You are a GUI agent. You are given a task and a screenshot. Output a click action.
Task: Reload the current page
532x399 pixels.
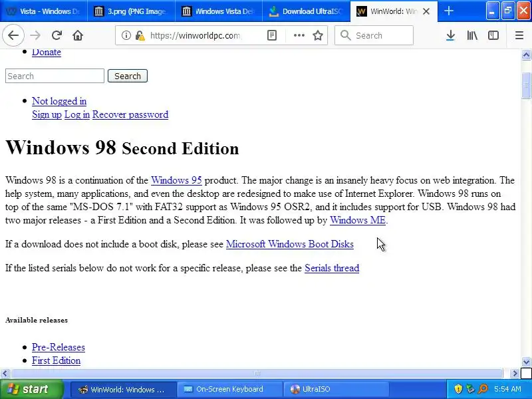57,35
